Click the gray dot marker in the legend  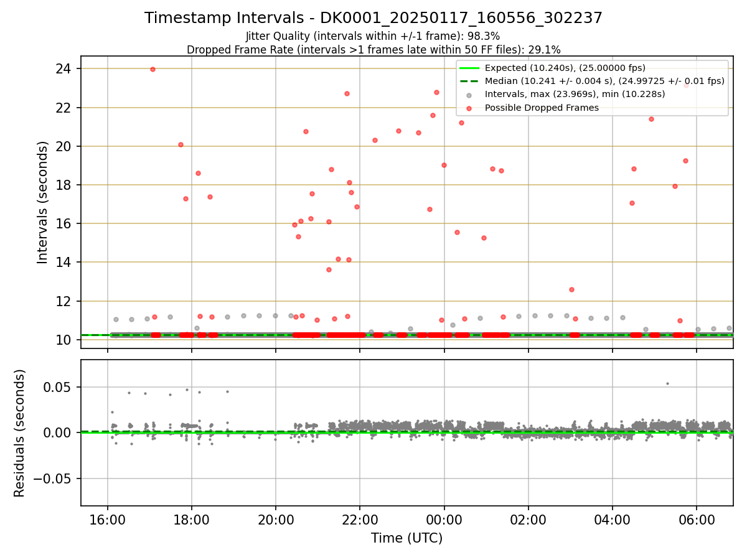(469, 95)
